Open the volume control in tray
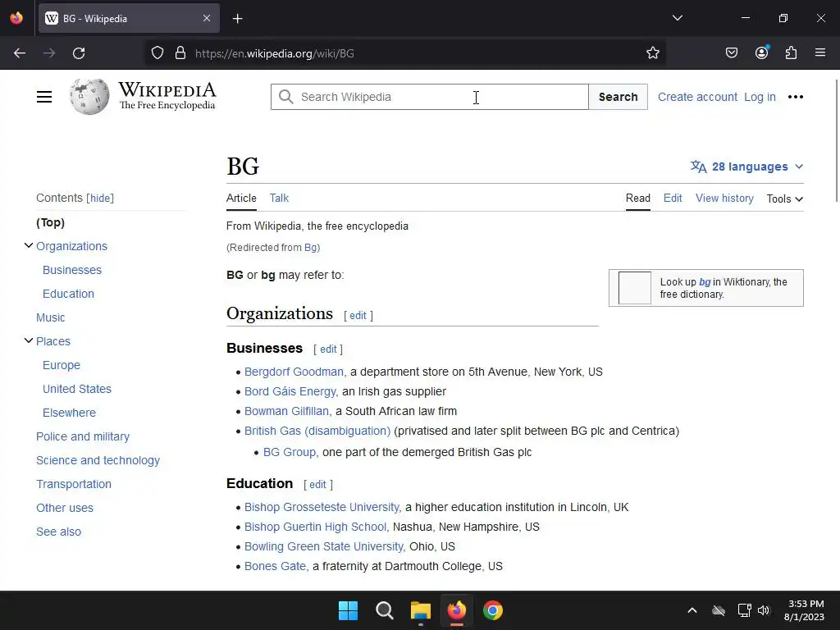Screen dimensions: 840x630 (764, 610)
